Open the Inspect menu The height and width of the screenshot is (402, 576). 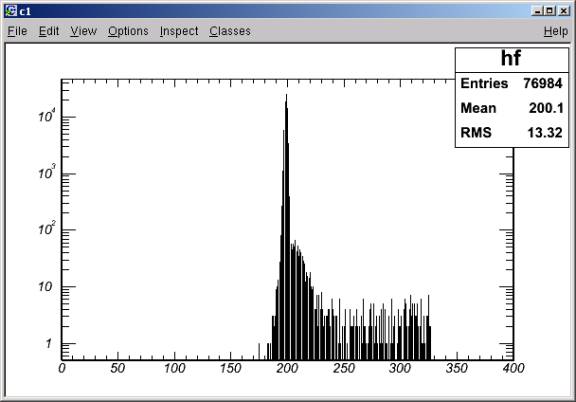[x=179, y=31]
